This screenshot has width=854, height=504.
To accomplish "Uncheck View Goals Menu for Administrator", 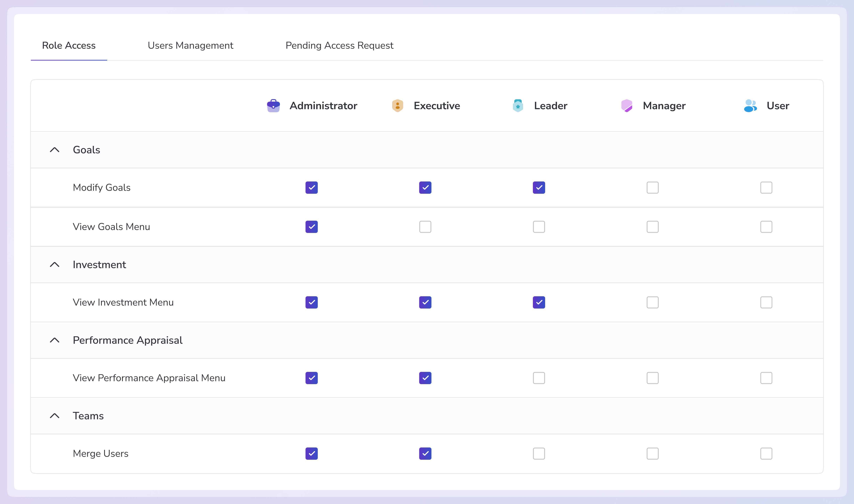I will click(x=311, y=227).
